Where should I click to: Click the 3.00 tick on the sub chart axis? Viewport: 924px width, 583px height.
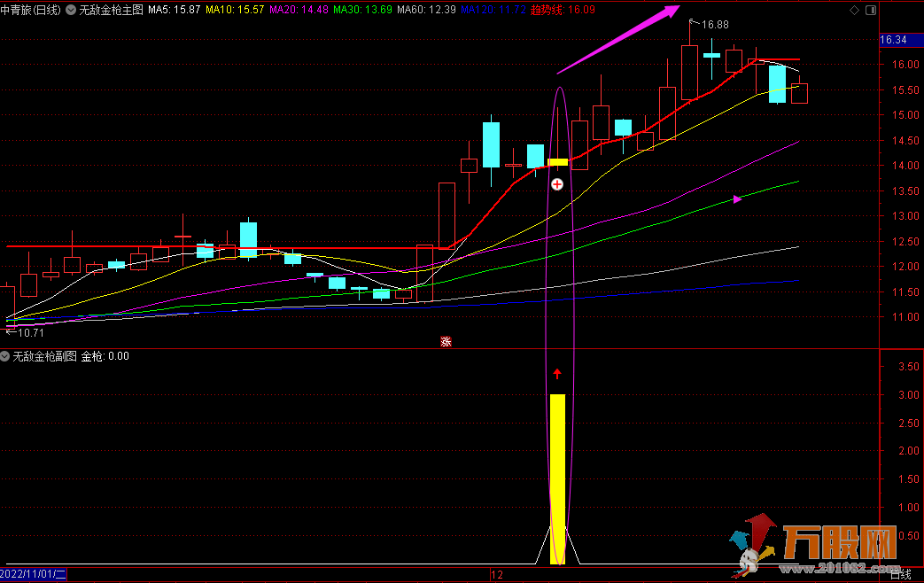[x=908, y=394]
